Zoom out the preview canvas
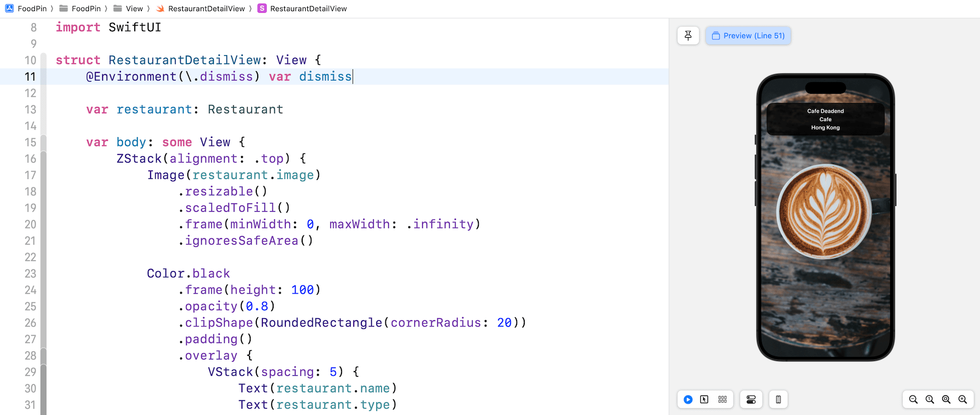 coord(913,400)
